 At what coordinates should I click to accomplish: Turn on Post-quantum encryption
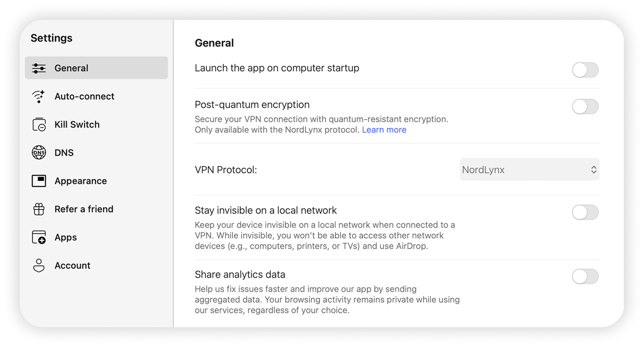click(x=585, y=107)
